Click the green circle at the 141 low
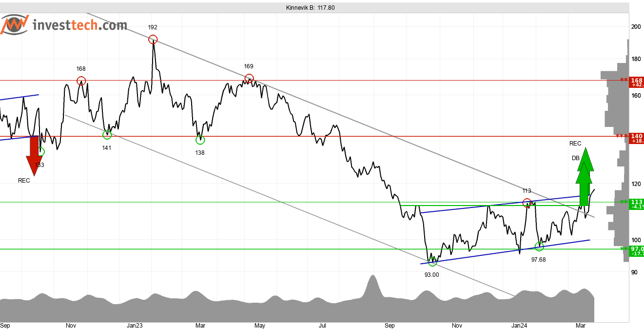 [107, 135]
